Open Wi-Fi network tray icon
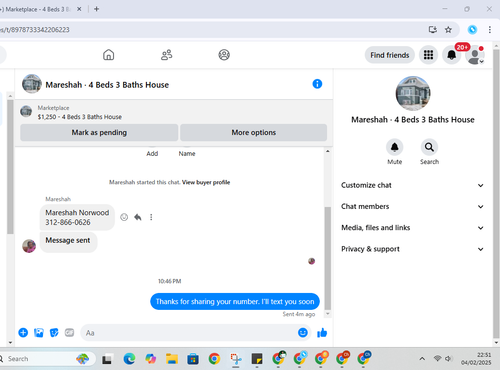The width and height of the screenshot is (500, 370). point(437,359)
